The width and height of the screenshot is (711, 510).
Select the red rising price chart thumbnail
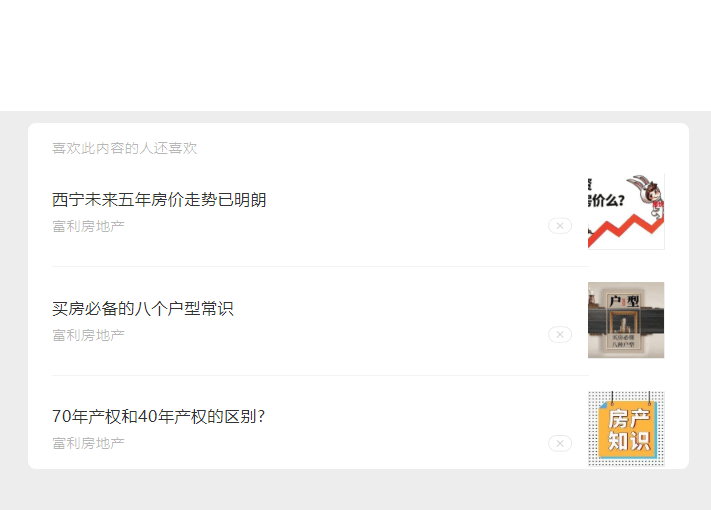tap(626, 211)
